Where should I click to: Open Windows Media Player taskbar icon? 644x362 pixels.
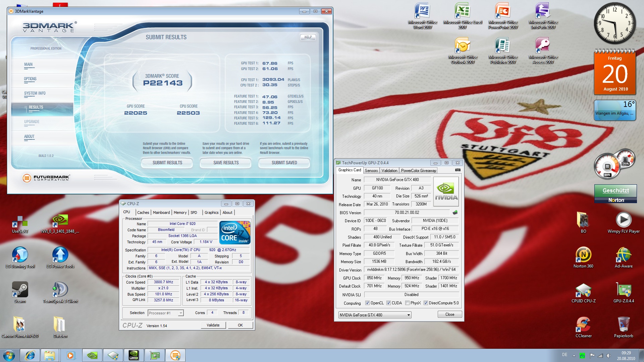[x=70, y=355]
